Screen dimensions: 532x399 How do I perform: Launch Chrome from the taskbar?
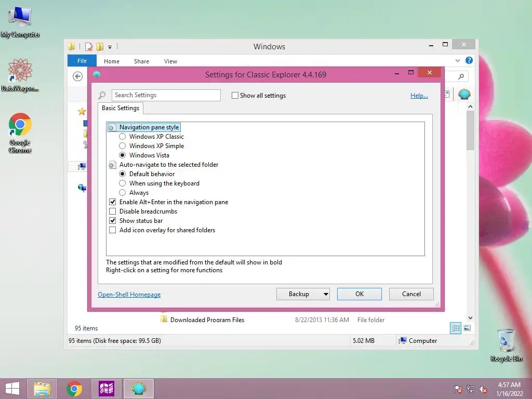(x=74, y=389)
